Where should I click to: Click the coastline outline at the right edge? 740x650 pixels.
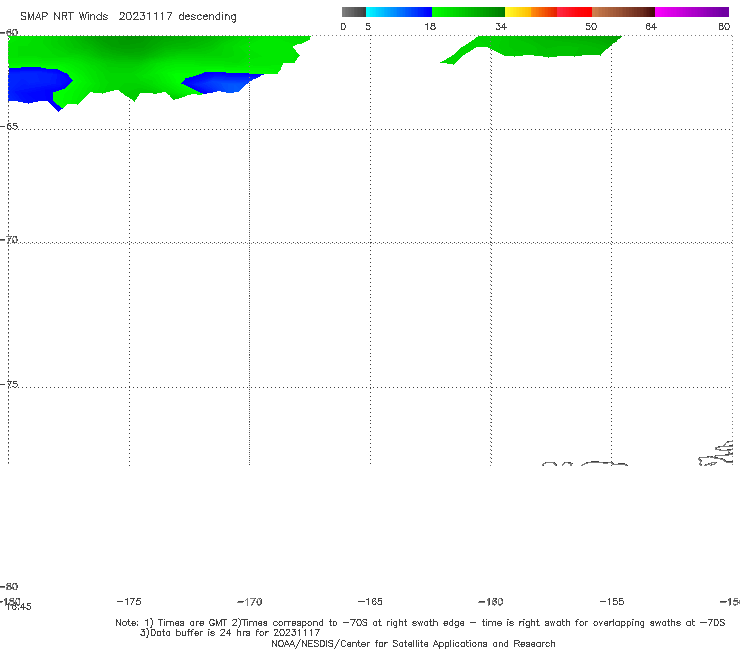717,454
